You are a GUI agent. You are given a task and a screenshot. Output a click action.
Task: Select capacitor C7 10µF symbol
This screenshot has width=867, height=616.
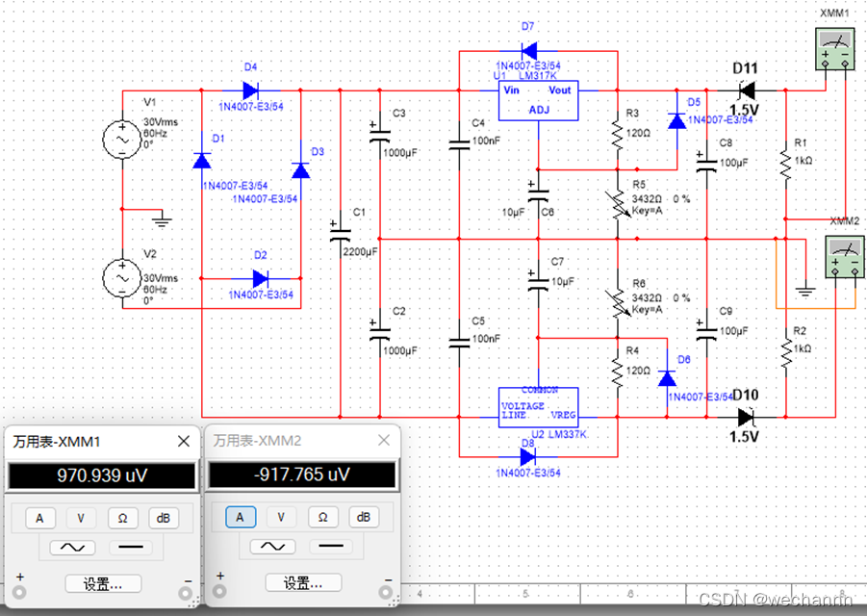pos(538,283)
